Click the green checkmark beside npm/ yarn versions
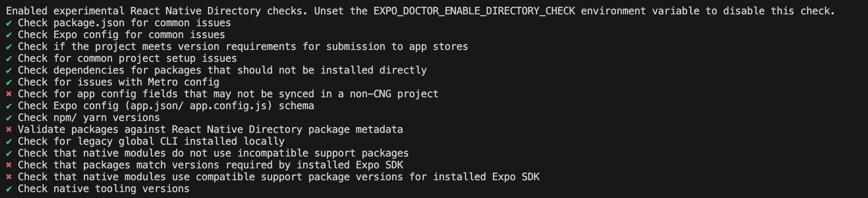This screenshot has height=198, width=868. tap(9, 118)
